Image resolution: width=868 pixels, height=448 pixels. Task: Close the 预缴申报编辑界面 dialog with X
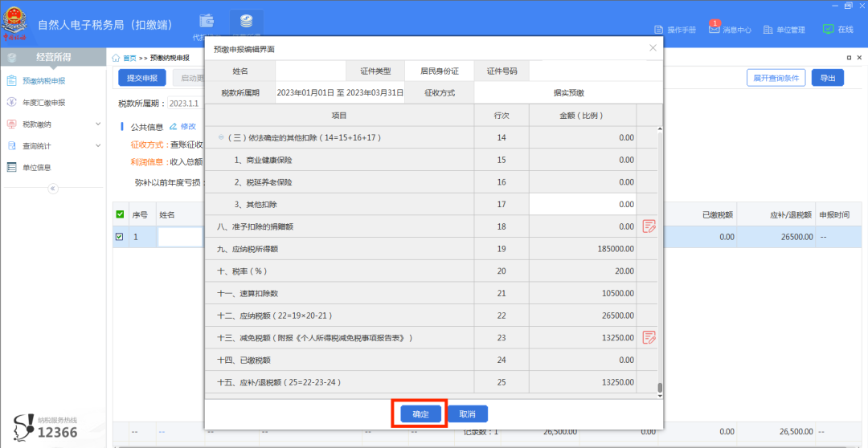pos(653,48)
